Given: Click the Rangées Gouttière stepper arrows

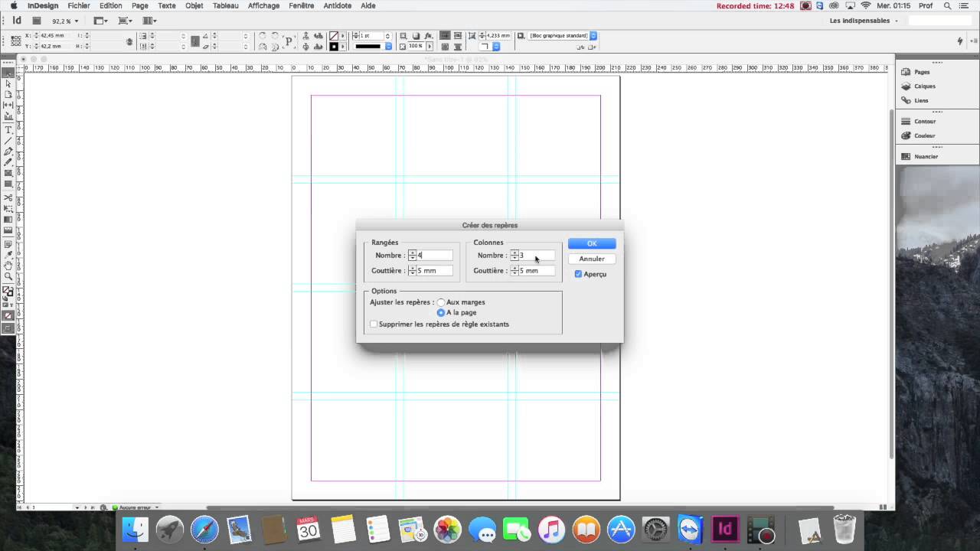Looking at the screenshot, I should tap(413, 271).
